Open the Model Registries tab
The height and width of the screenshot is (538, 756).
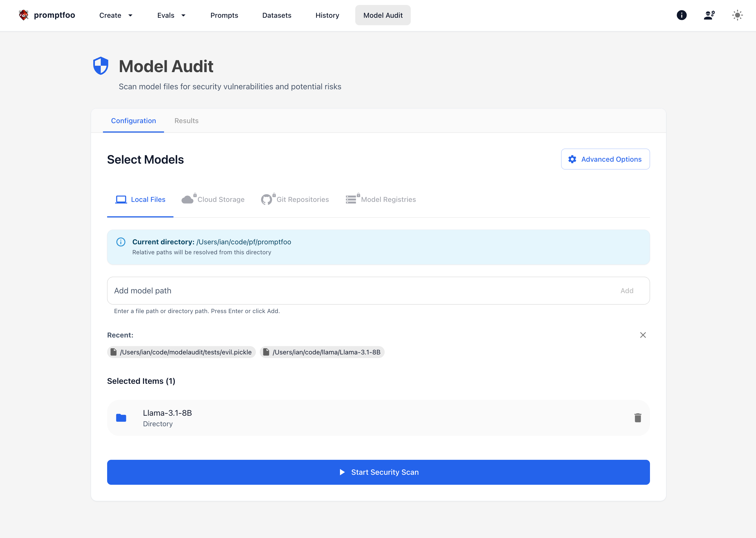(x=381, y=199)
